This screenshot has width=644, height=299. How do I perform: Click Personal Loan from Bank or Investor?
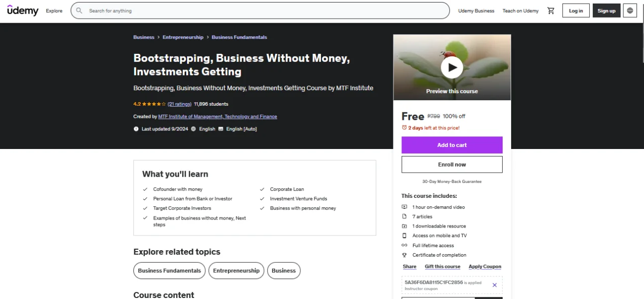[x=193, y=199]
